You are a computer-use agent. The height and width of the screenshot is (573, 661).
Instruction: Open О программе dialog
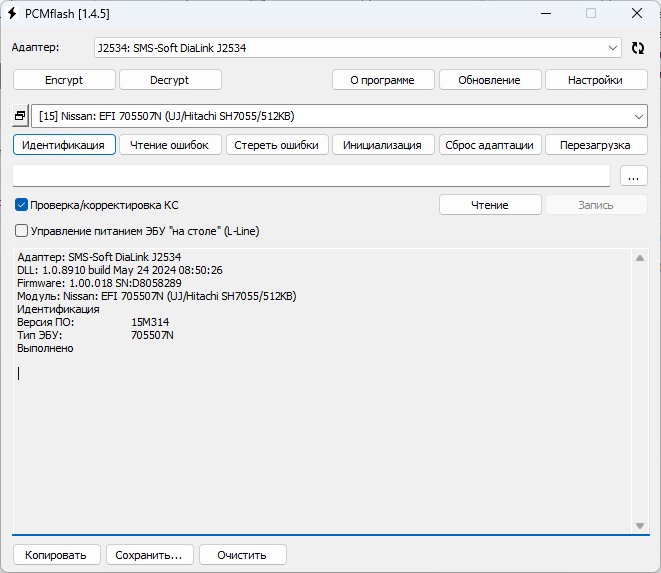(383, 80)
